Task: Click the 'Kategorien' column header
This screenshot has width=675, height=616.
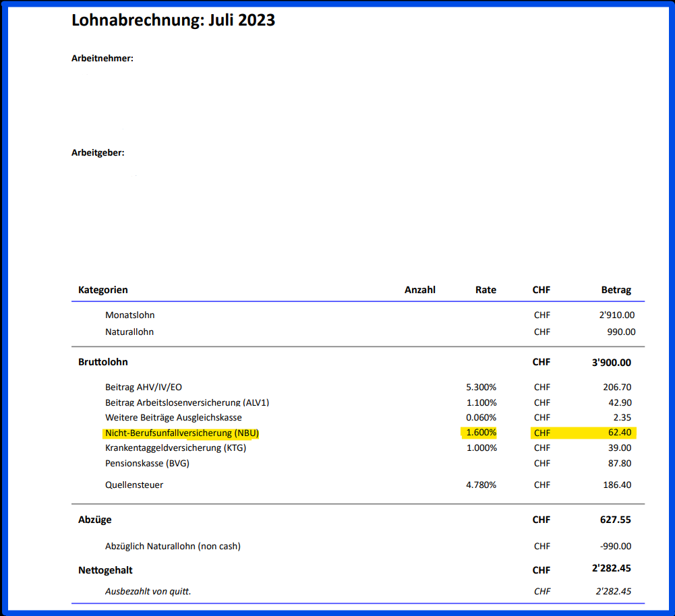Action: [x=102, y=290]
